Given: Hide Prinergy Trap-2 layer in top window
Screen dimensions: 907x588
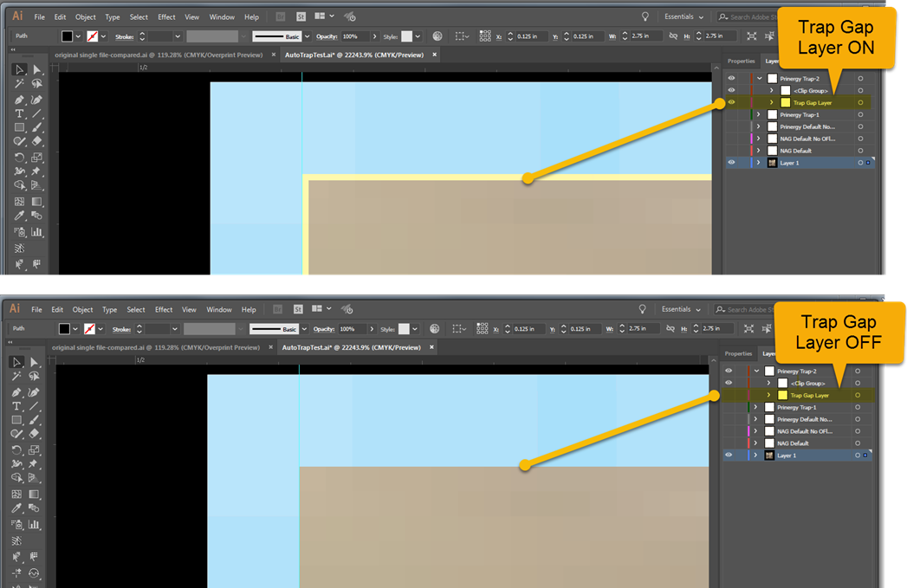Looking at the screenshot, I should tap(731, 78).
